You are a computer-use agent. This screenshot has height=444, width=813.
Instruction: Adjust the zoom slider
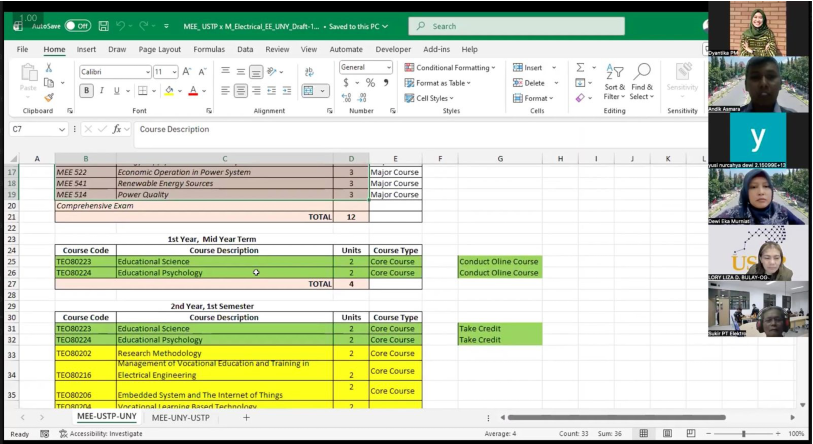click(x=743, y=433)
